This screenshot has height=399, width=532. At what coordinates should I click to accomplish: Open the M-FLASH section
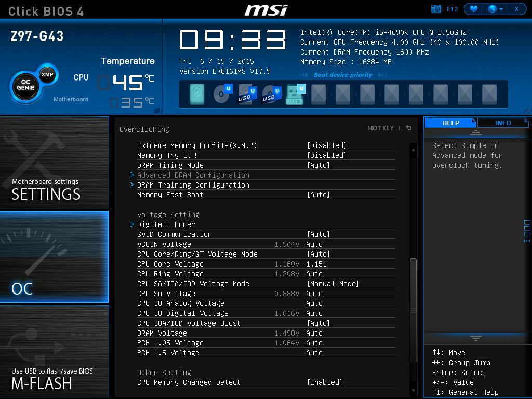[54, 352]
